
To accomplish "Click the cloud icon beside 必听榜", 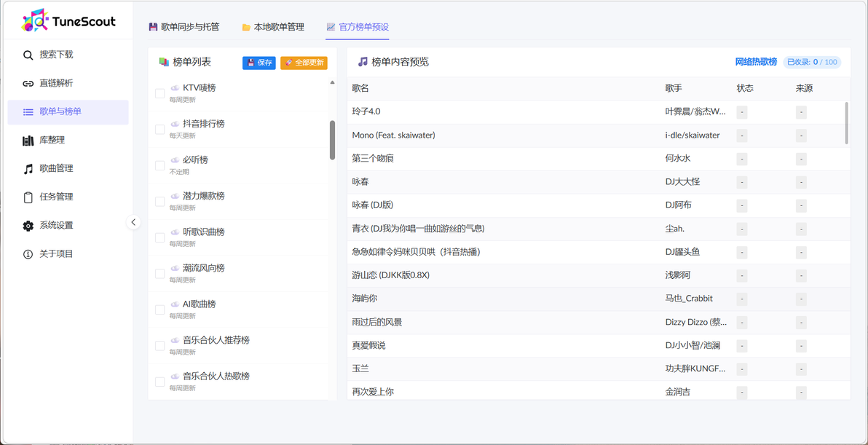I will pyautogui.click(x=174, y=160).
